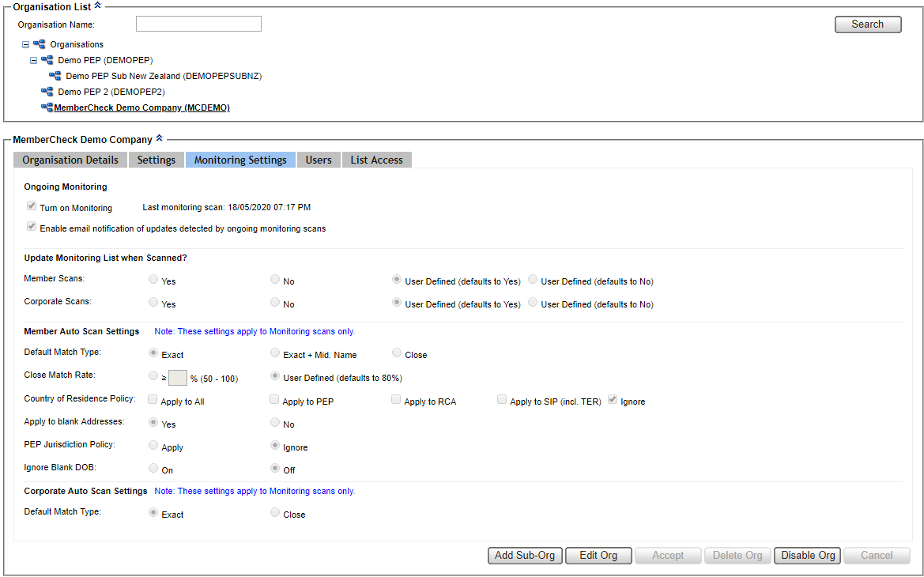
Task: Click the Accept button
Action: 668,555
